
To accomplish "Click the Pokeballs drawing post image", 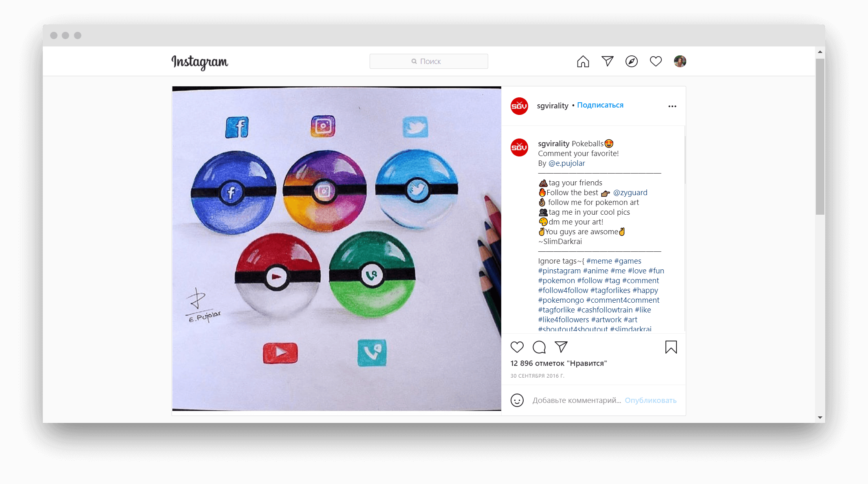I will (337, 249).
